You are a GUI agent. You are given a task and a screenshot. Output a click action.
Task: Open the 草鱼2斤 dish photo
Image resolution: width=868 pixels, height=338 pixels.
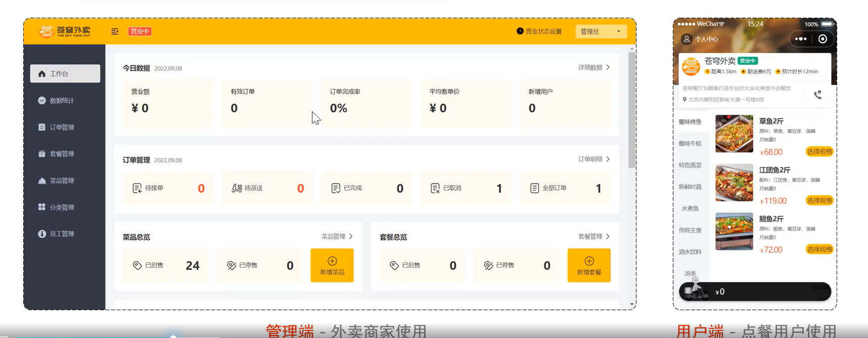734,134
